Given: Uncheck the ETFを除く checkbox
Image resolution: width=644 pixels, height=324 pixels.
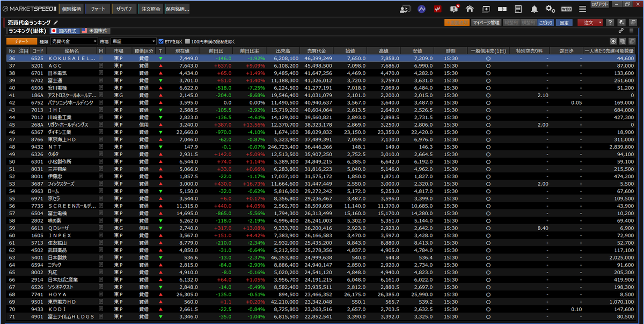Looking at the screenshot, I should pos(160,41).
